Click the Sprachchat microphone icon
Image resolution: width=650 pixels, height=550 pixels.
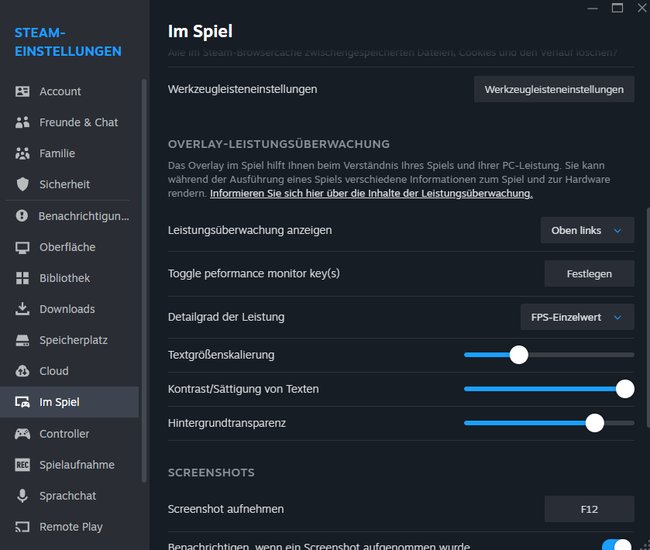coord(22,496)
